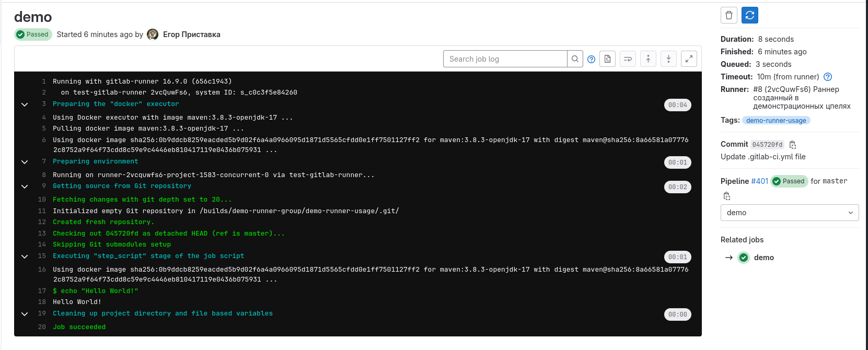Image resolution: width=868 pixels, height=350 pixels.
Task: Click the 00:04 duration badge
Action: pos(678,105)
